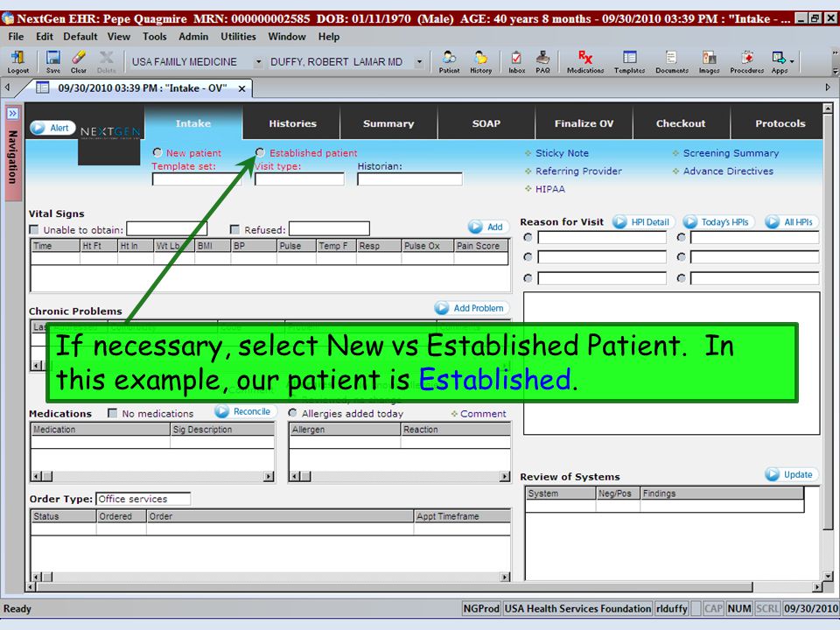Click the Clear eraser icon
Screen dimensions: 840x630
78,61
